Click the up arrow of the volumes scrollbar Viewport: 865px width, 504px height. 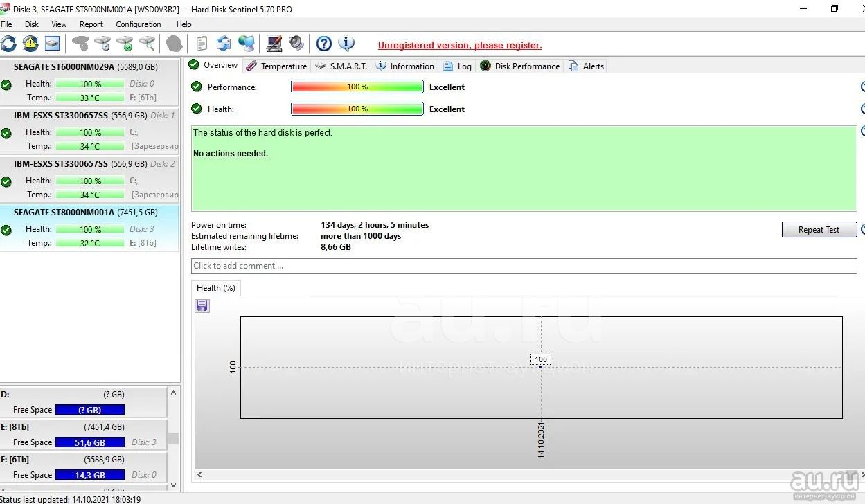click(173, 393)
